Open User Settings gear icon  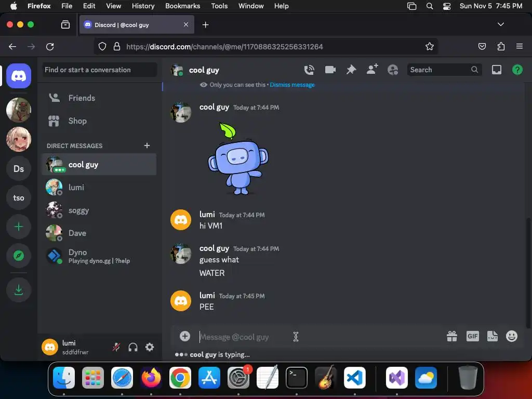(150, 347)
